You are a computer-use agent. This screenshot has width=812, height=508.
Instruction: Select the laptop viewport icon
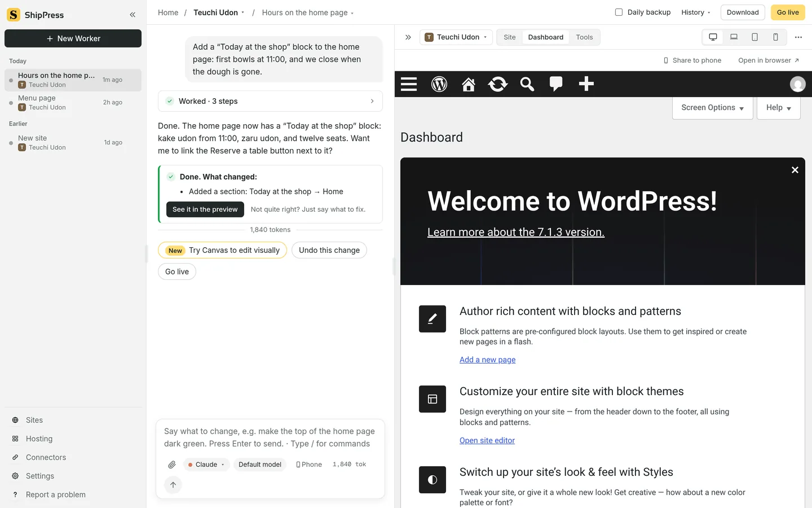coord(734,37)
